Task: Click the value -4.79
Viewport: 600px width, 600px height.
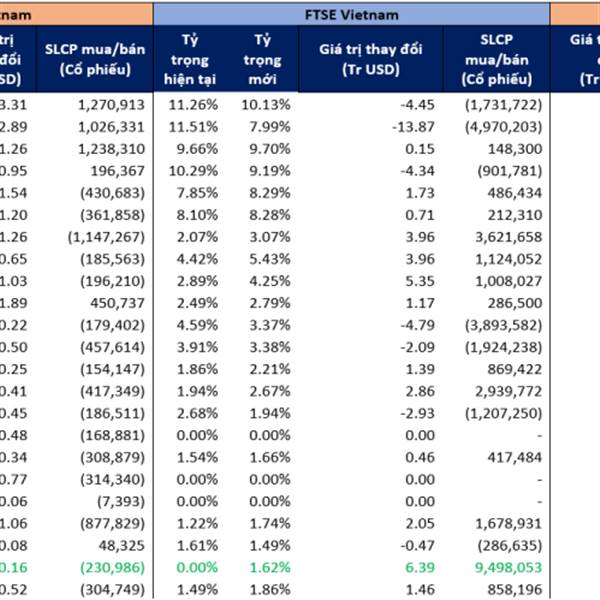Action: pos(417,325)
